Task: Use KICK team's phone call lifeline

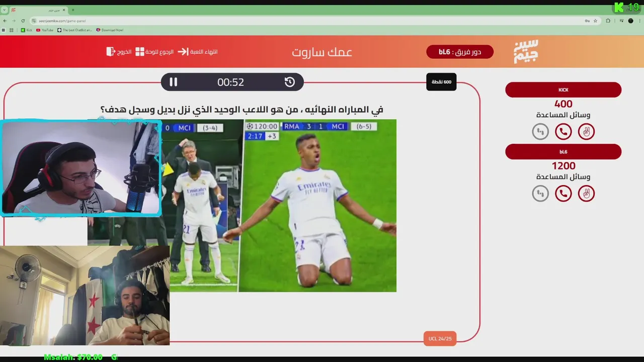Action: tap(563, 132)
